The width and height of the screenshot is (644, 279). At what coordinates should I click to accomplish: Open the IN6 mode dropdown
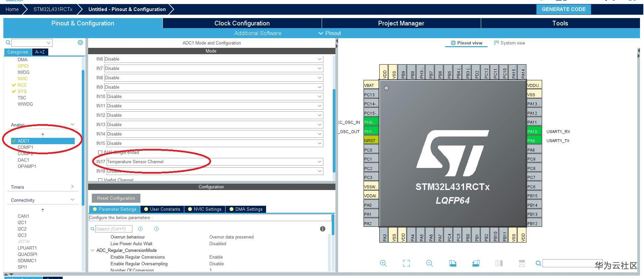point(214,59)
